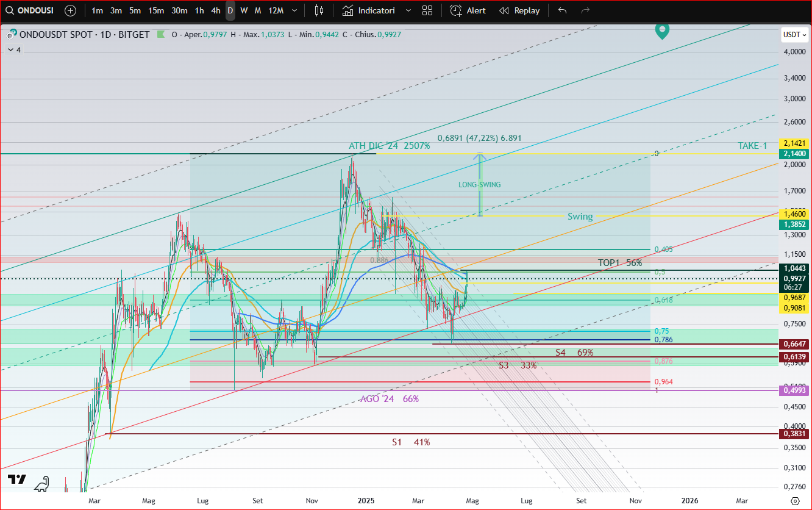Expand the Indicatori favorites dropdown arrow
Image resolution: width=812 pixels, height=510 pixels.
coord(408,10)
